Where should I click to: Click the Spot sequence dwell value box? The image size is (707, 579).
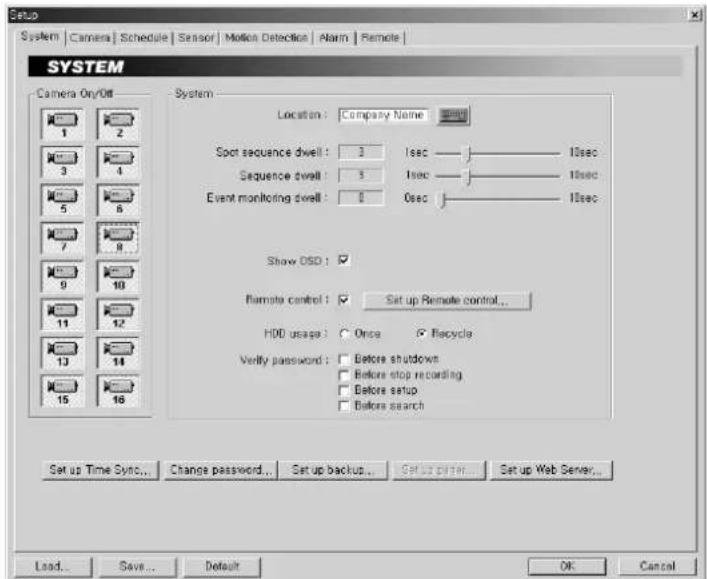pos(361,152)
